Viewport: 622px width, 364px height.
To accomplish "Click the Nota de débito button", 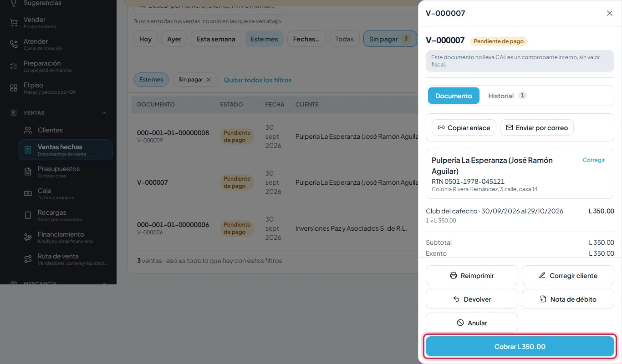I will (x=568, y=299).
